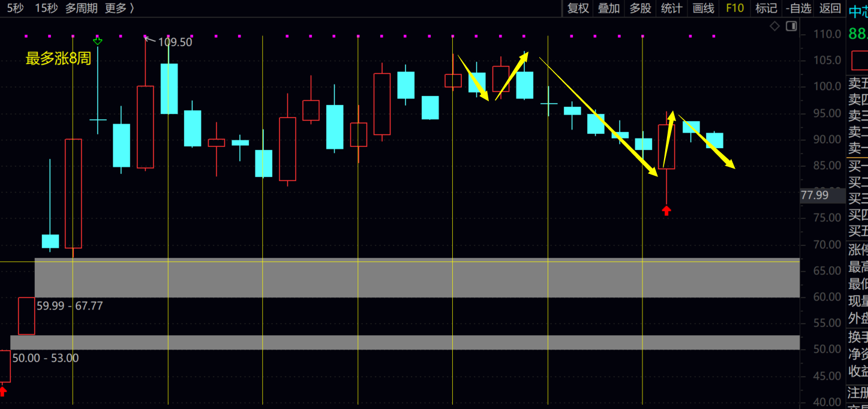Click the red up-arrow marker at bottom left

coord(3,392)
